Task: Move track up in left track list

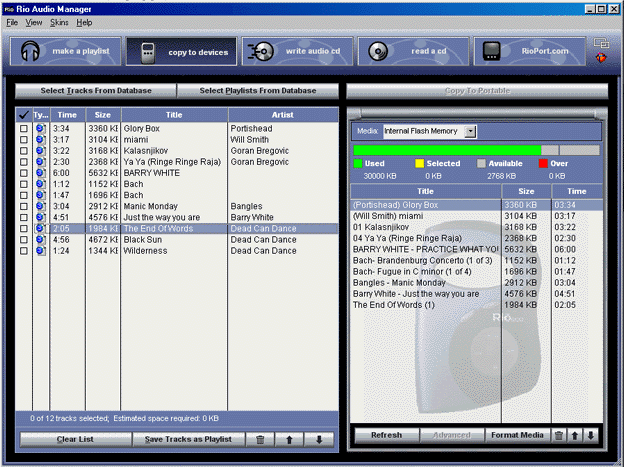Action: click(289, 440)
